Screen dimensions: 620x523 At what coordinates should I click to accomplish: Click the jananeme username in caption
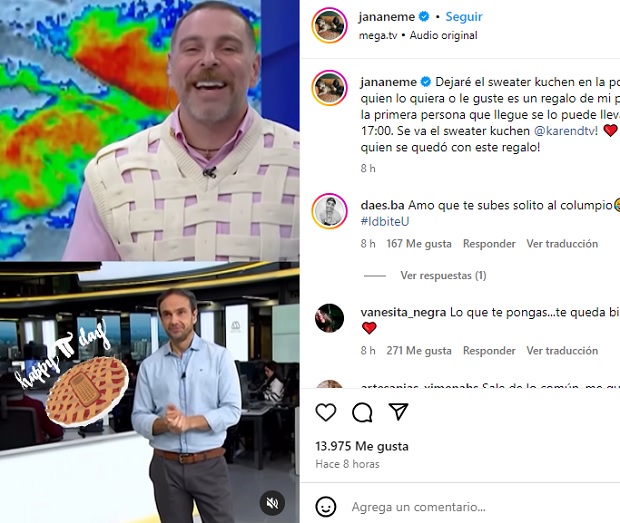click(388, 82)
